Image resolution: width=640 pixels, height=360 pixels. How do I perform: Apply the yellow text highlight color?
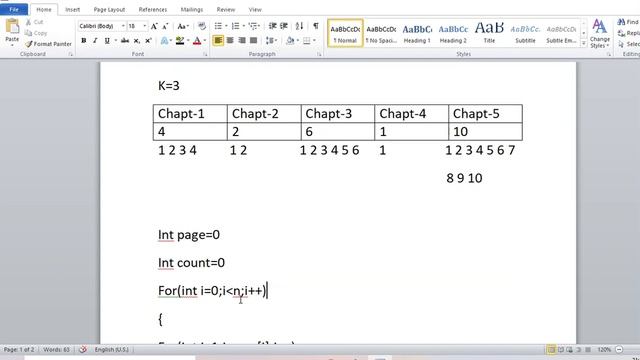[x=180, y=40]
